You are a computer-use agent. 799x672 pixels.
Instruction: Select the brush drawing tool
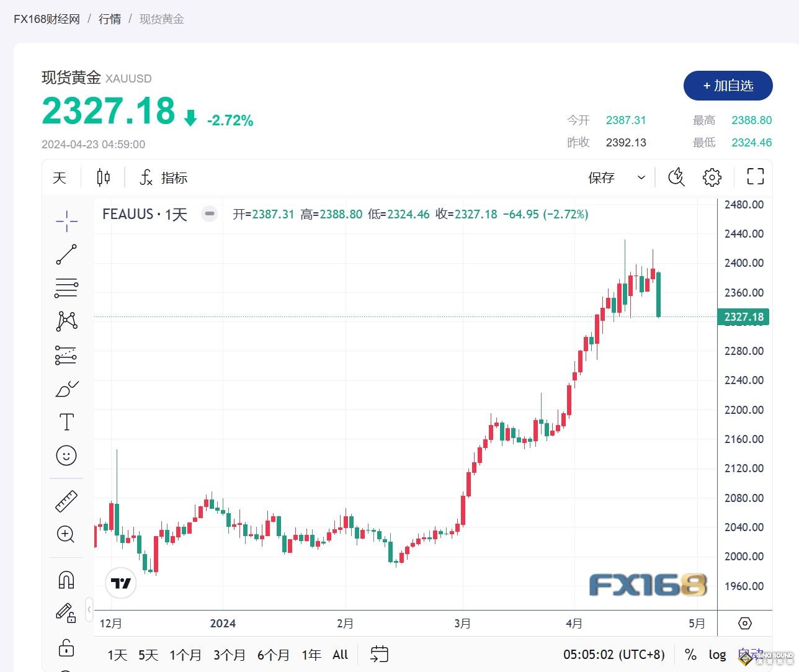click(x=66, y=388)
